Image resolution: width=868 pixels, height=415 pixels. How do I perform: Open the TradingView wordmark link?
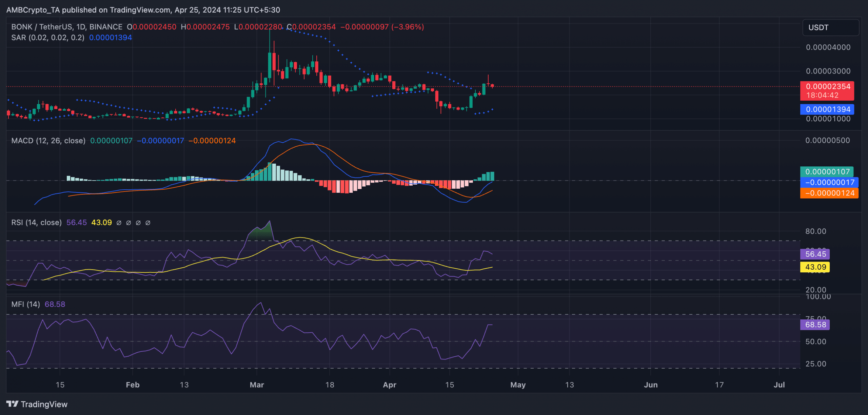click(44, 404)
